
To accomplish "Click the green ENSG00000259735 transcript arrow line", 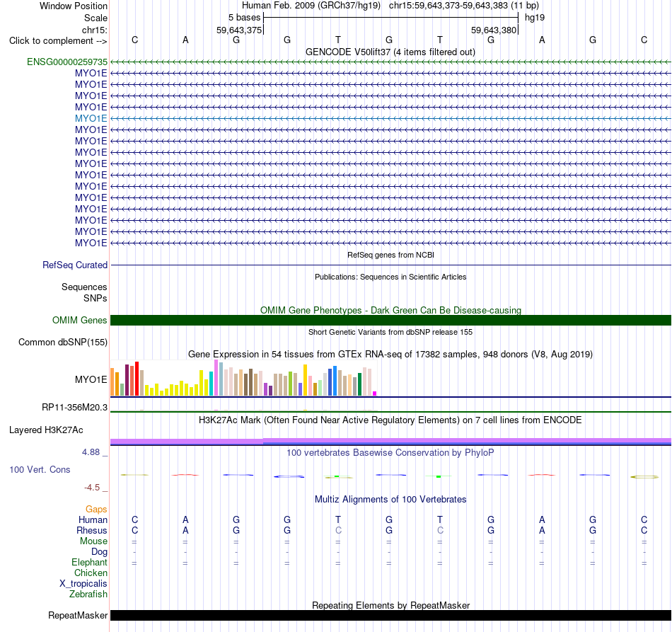I will click(x=391, y=62).
